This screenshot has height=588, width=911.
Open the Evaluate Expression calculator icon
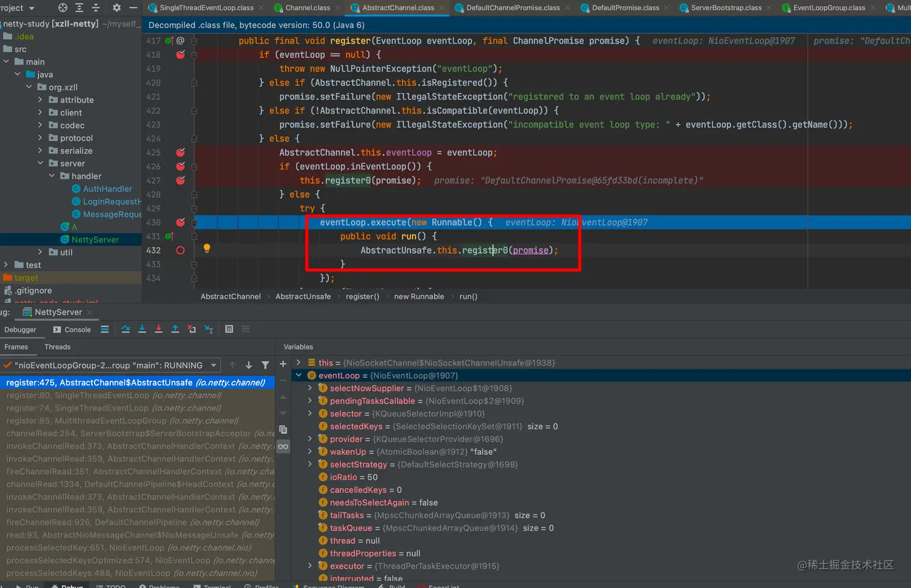(229, 329)
